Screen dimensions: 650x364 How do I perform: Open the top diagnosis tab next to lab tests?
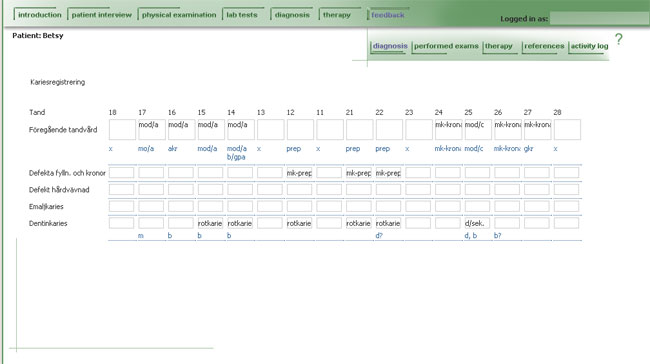292,15
